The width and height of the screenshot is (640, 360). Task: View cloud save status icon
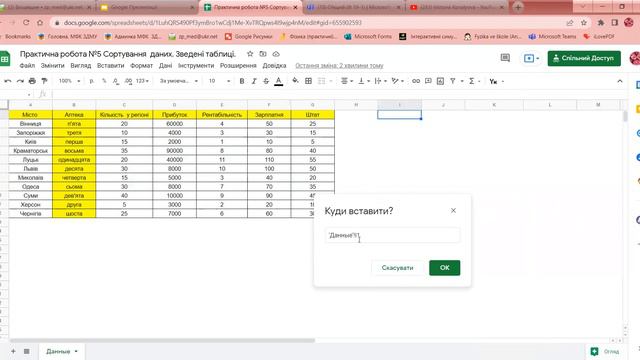coord(276,54)
